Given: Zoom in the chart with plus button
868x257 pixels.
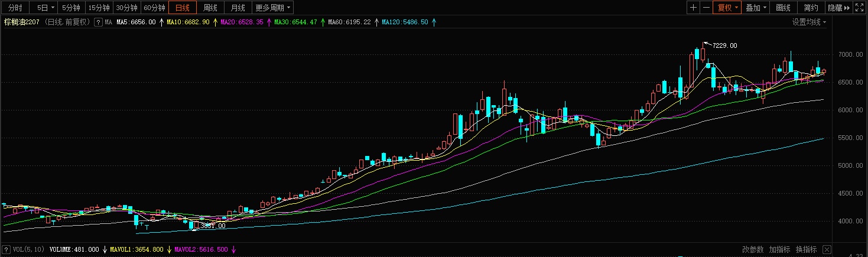Looking at the screenshot, I should point(693,8).
